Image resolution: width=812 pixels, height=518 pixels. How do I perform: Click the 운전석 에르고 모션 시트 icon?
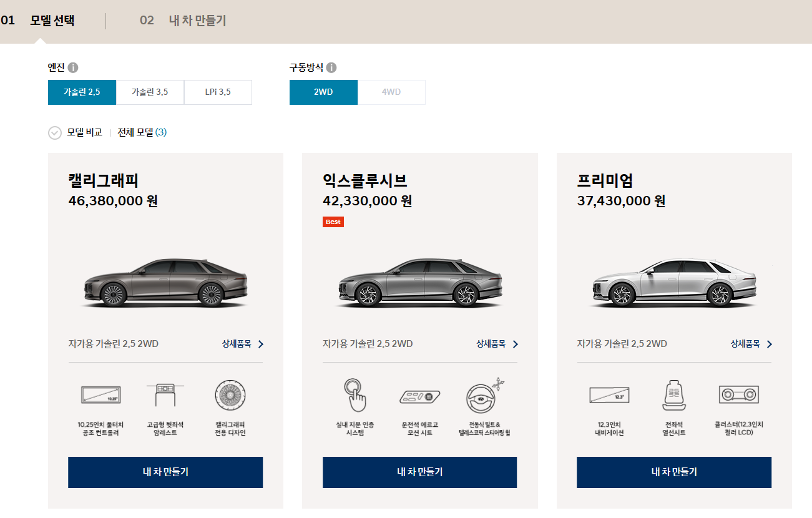point(419,395)
